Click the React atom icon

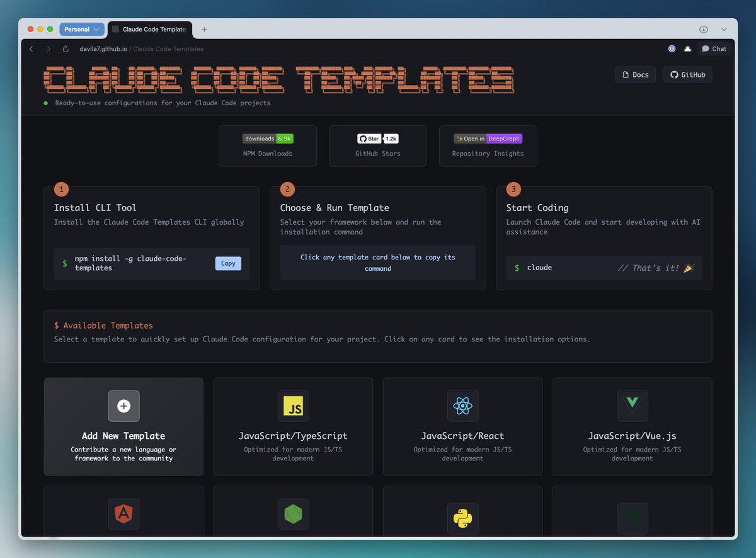pos(462,406)
